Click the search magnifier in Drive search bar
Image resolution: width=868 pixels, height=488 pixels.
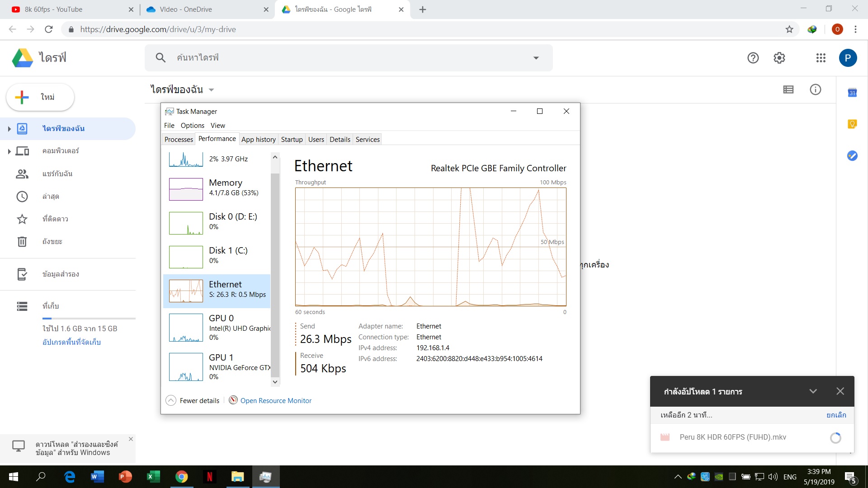[x=160, y=57]
